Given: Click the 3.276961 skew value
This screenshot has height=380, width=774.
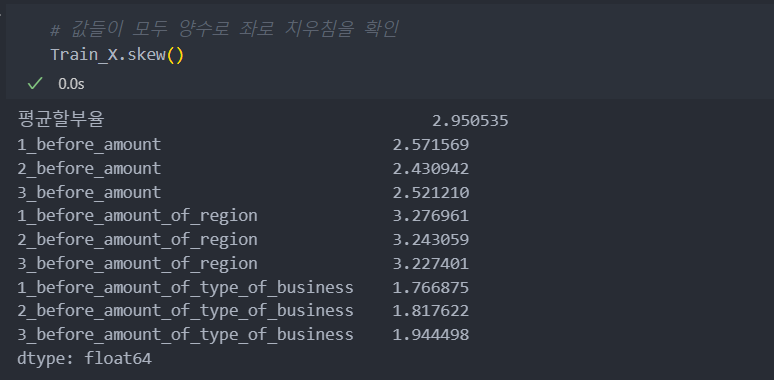Looking at the screenshot, I should pyautogui.click(x=430, y=216).
